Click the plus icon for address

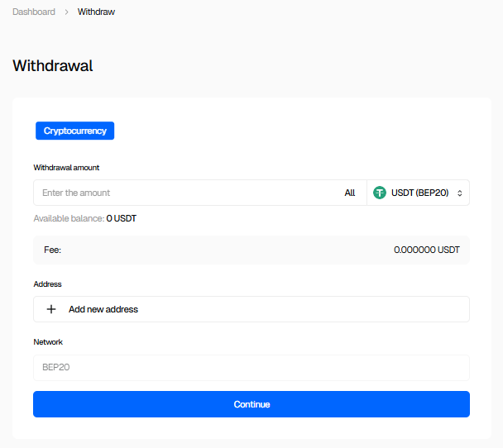point(51,309)
